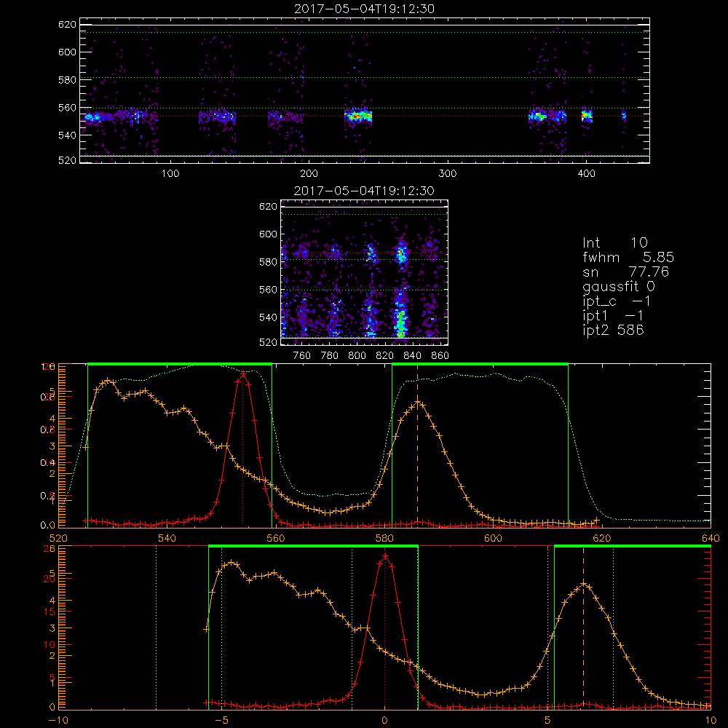
Task: Click the top plot title 2017-05-04T19:12:30
Action: 364,9
